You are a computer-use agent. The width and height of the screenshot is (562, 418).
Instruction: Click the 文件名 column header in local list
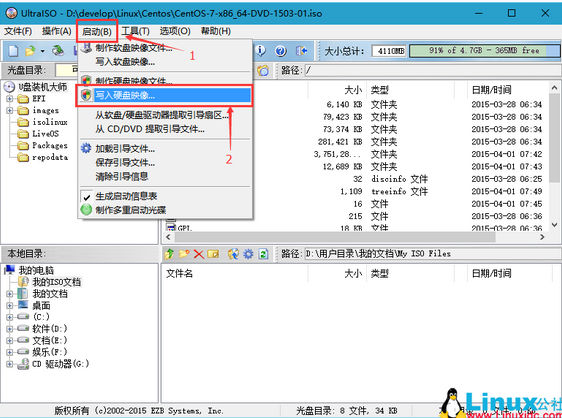[x=179, y=274]
